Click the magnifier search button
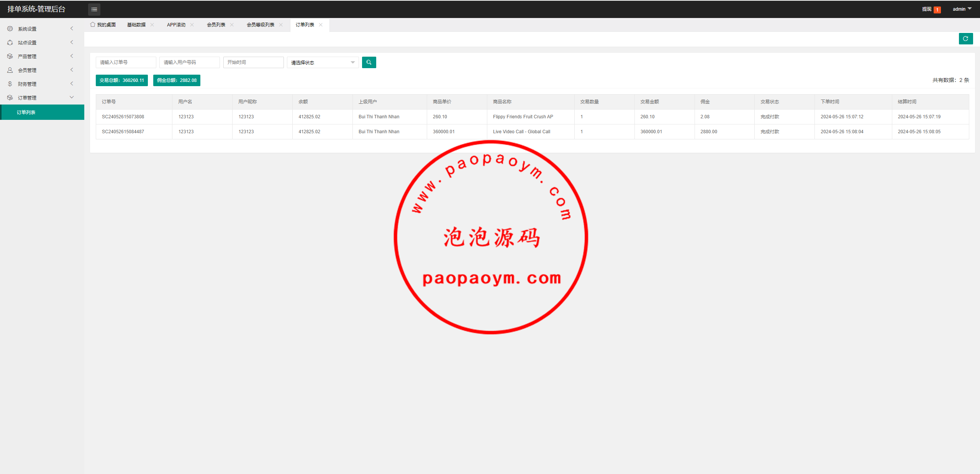Image resolution: width=980 pixels, height=474 pixels. pyautogui.click(x=369, y=62)
